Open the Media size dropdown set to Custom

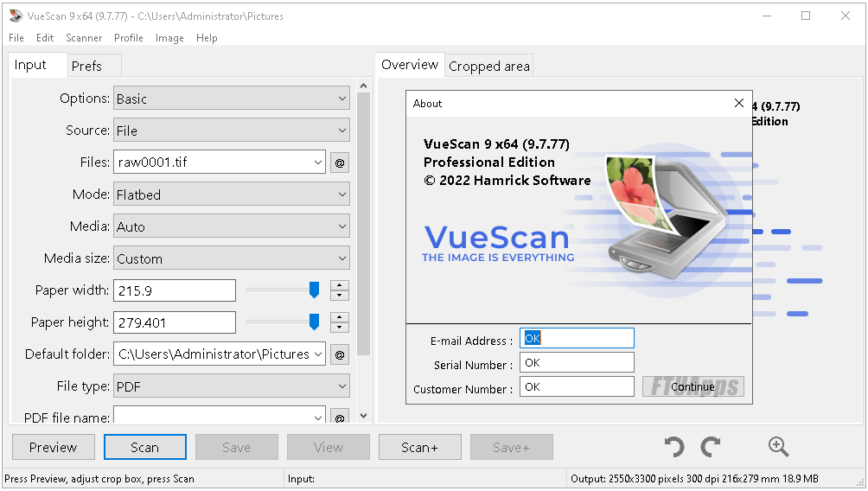pos(232,258)
